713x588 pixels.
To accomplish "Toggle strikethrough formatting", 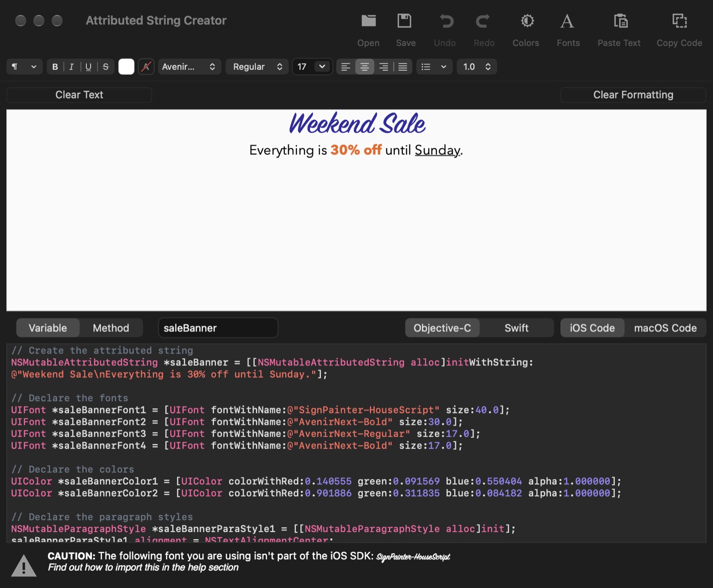I will 105,67.
